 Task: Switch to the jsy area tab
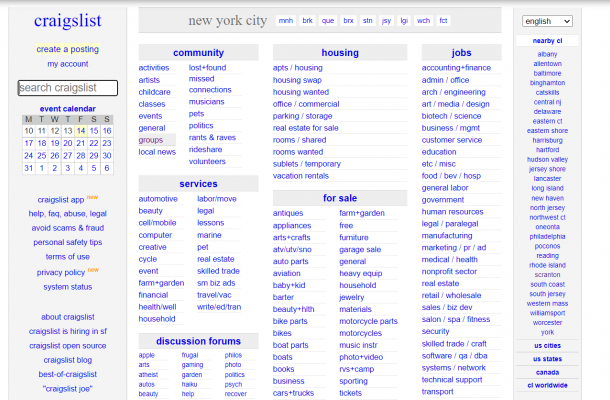(386, 20)
